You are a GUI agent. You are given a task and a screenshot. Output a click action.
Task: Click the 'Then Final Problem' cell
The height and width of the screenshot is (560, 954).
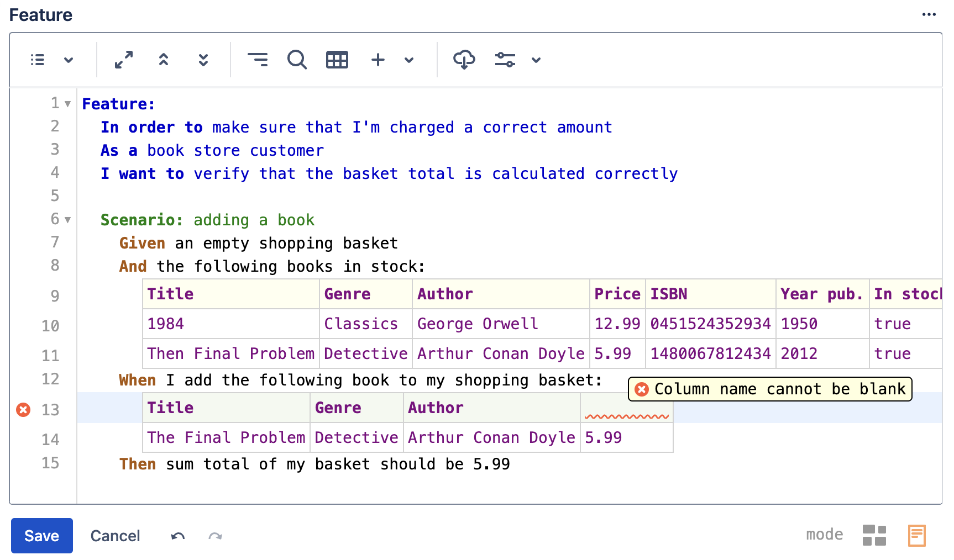click(231, 353)
